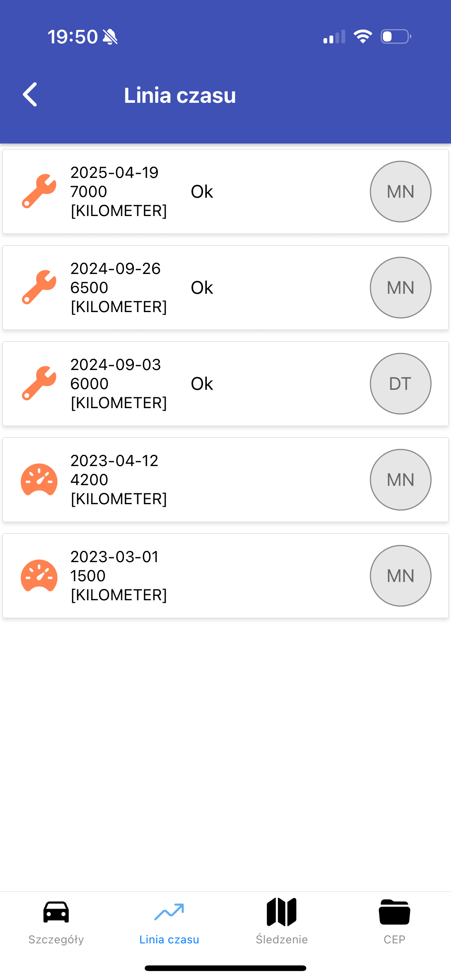Tap MN avatar on 1500 km entry
This screenshot has width=451, height=980.
click(401, 576)
